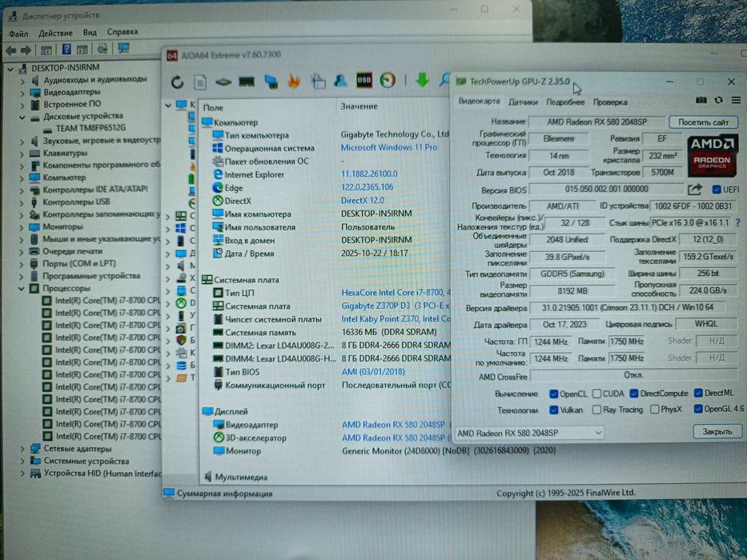This screenshot has width=747, height=560.
Task: Toggle the OpenCL checkbox
Action: coord(553,394)
